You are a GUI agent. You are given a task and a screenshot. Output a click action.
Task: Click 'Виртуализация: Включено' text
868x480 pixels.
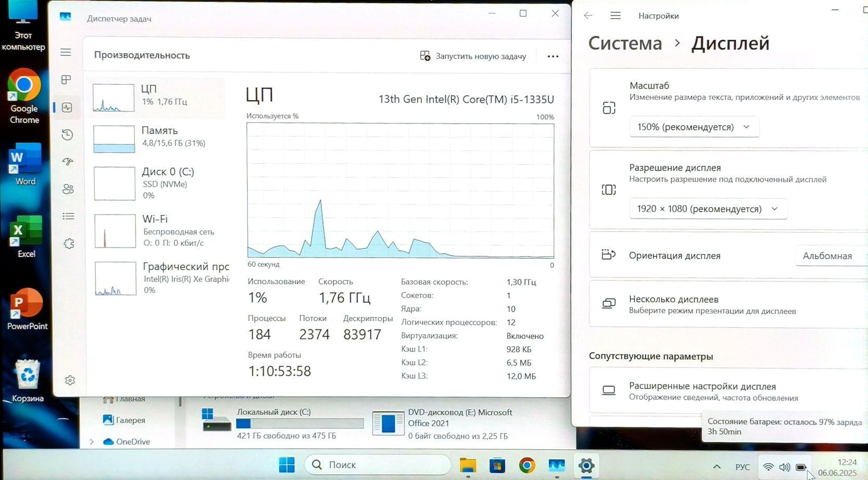click(x=472, y=336)
